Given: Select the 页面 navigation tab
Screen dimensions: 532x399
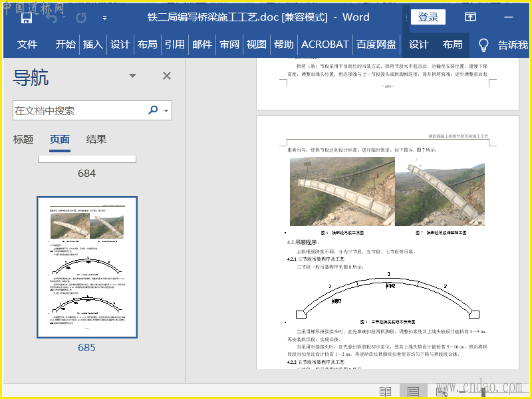Looking at the screenshot, I should pos(60,139).
